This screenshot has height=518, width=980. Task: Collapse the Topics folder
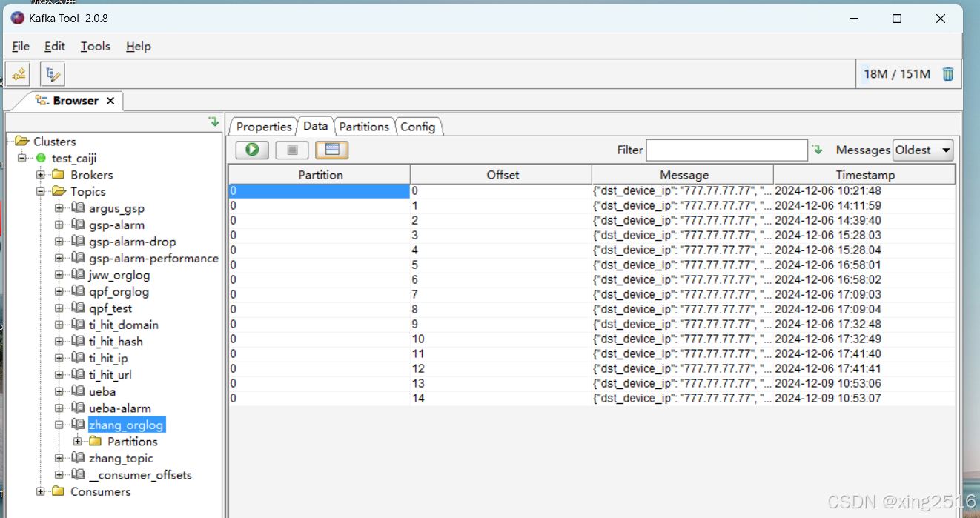(x=41, y=191)
